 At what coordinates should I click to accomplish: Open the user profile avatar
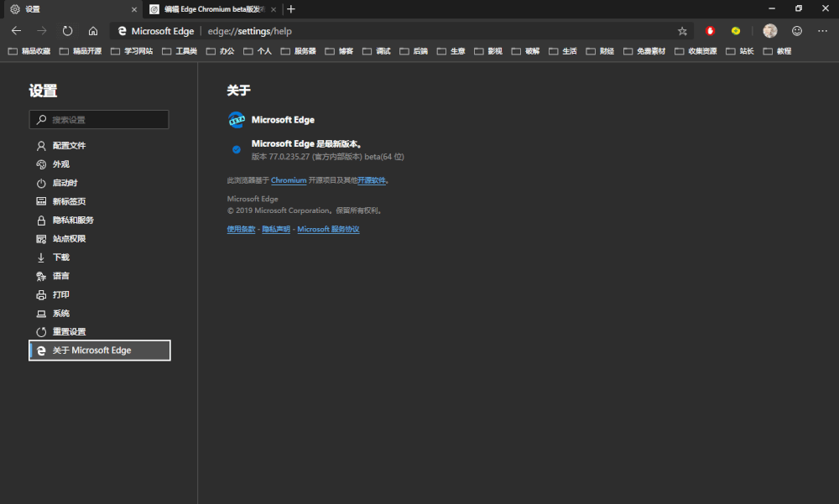pyautogui.click(x=770, y=31)
